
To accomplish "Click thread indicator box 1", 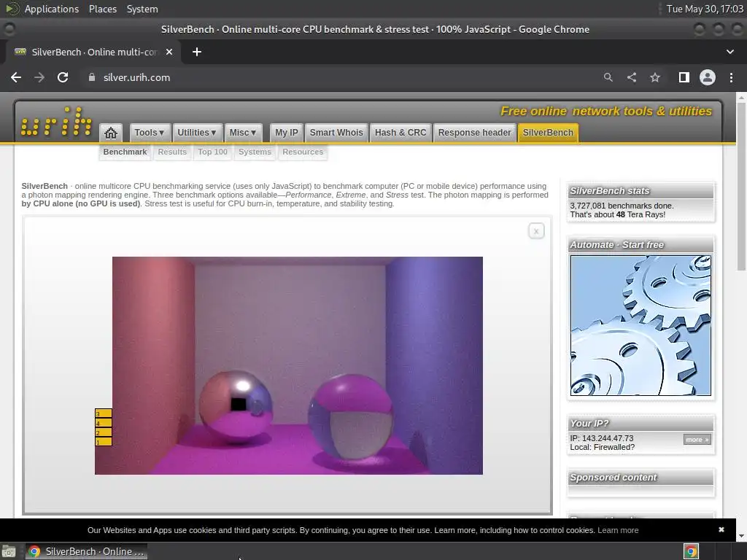I will pos(104,441).
